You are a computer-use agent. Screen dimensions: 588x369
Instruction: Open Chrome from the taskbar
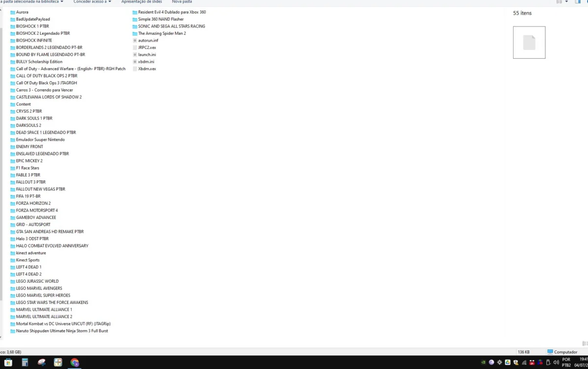pos(74,363)
